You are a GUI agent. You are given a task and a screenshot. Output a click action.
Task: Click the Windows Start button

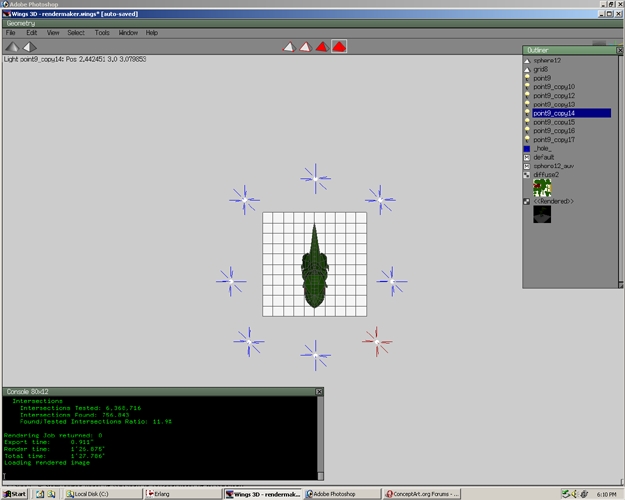15,494
